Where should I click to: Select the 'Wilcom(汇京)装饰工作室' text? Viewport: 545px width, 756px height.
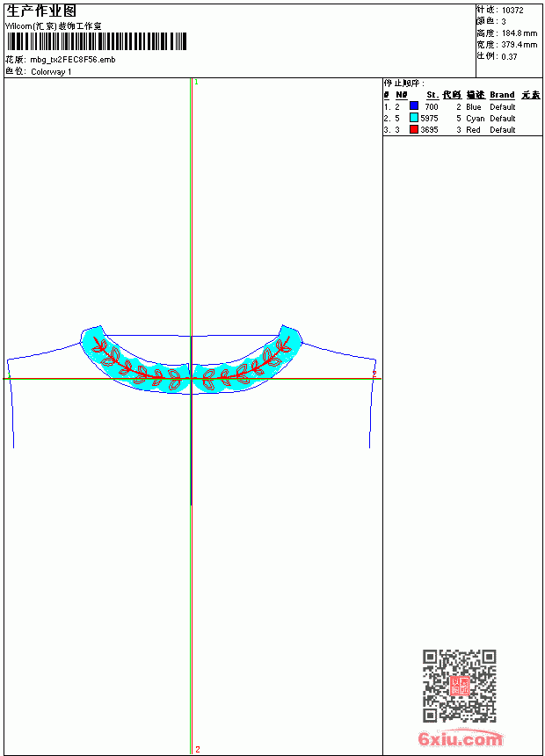[x=54, y=26]
